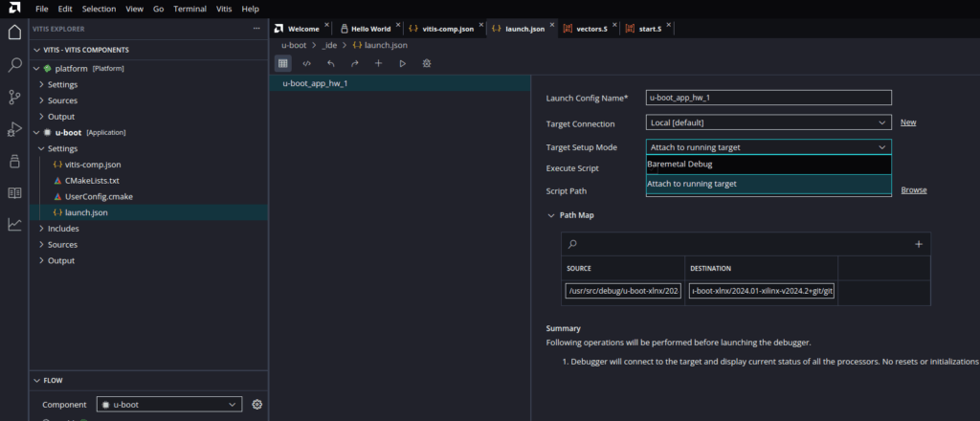
Task: Start debugging with the bug icon
Action: click(426, 63)
